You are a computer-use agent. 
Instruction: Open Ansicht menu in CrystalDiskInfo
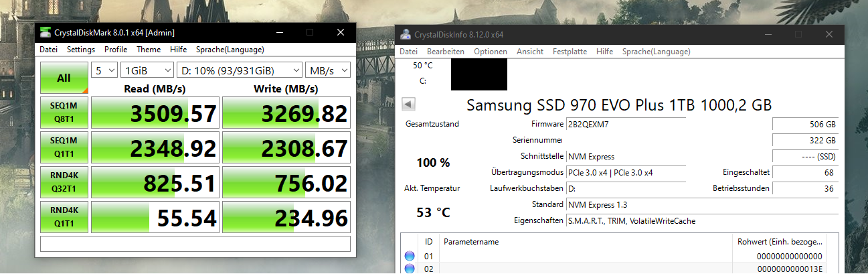click(x=530, y=52)
